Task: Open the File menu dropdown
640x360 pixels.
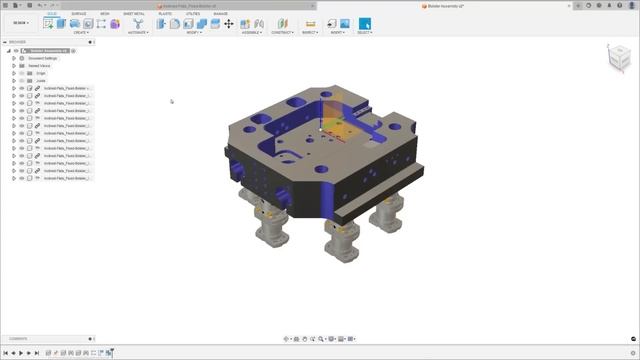Action: click(x=18, y=6)
